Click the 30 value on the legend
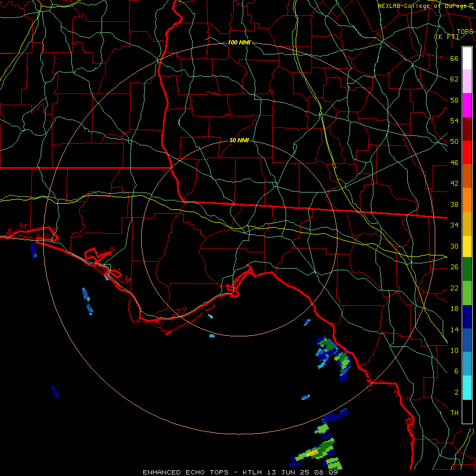 (454, 246)
